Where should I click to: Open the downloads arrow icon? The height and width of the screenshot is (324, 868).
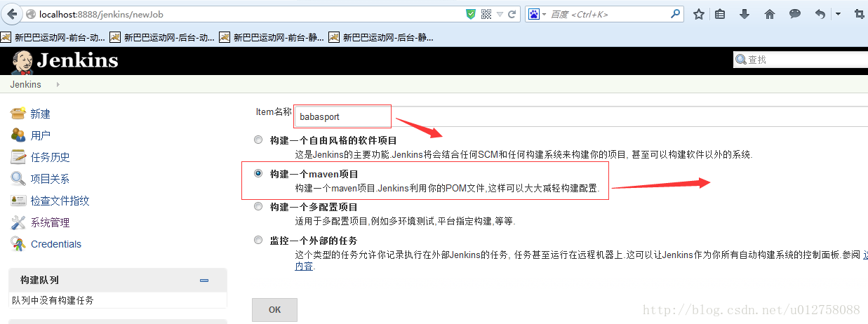pyautogui.click(x=745, y=14)
